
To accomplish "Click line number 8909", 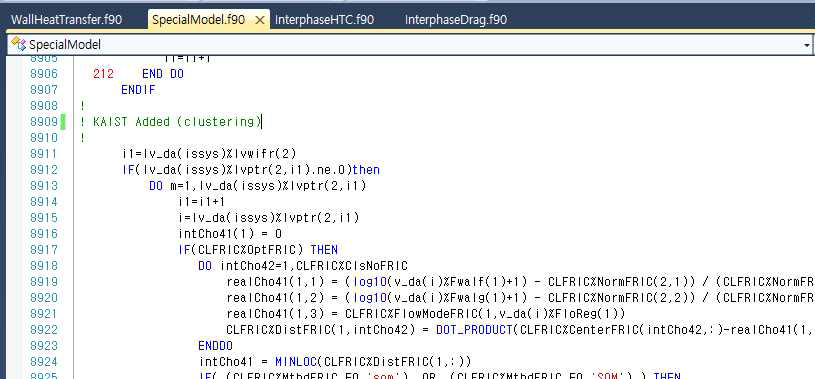I will (44, 122).
